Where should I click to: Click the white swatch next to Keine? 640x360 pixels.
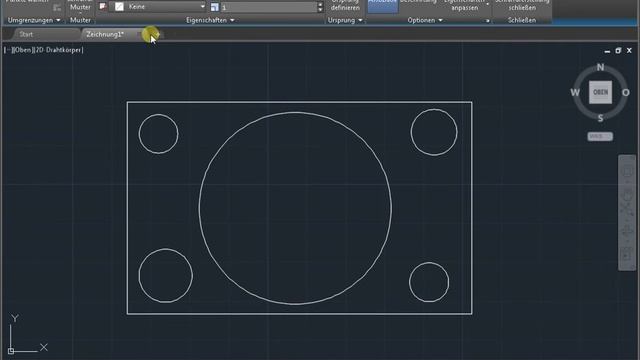click(x=119, y=7)
